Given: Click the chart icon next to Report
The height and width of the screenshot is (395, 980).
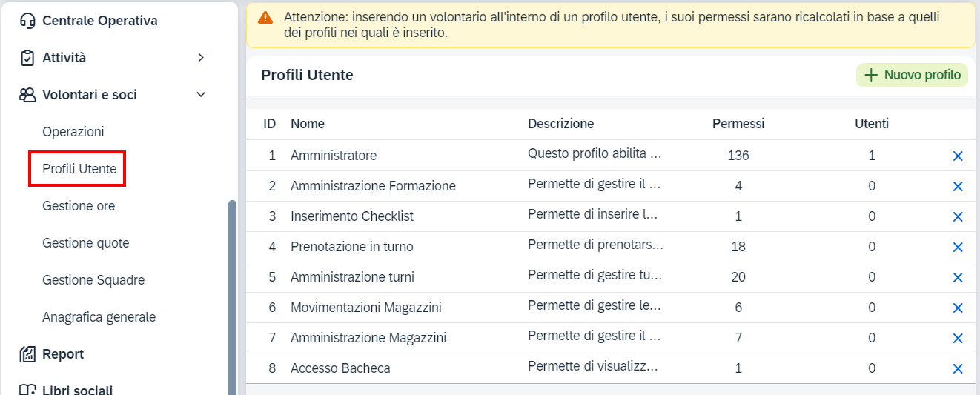Looking at the screenshot, I should tap(27, 354).
